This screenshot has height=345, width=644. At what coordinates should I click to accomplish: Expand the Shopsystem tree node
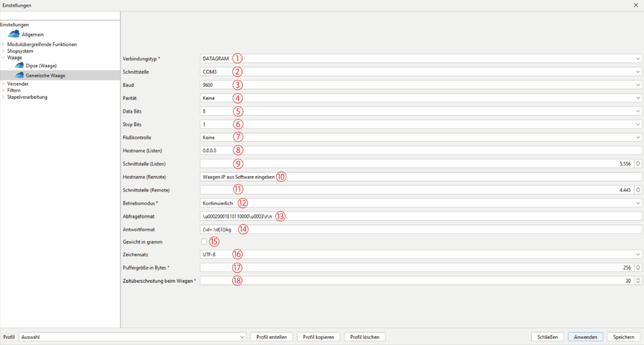click(x=3, y=51)
